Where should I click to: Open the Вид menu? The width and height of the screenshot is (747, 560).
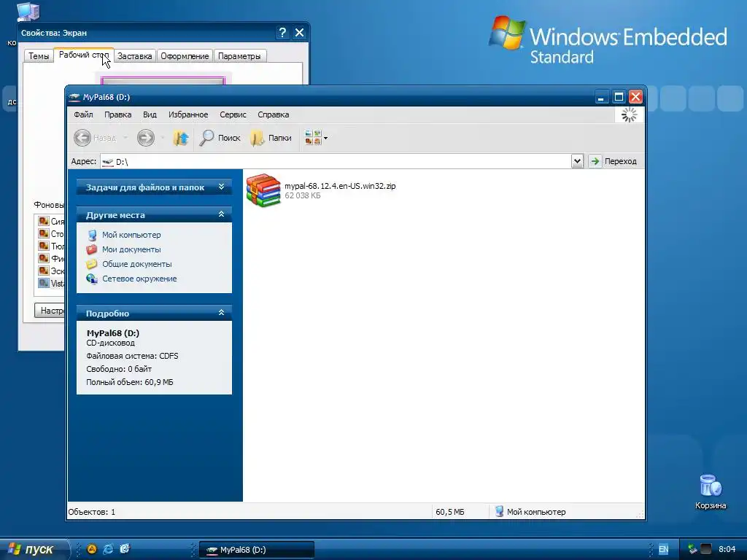pos(150,114)
